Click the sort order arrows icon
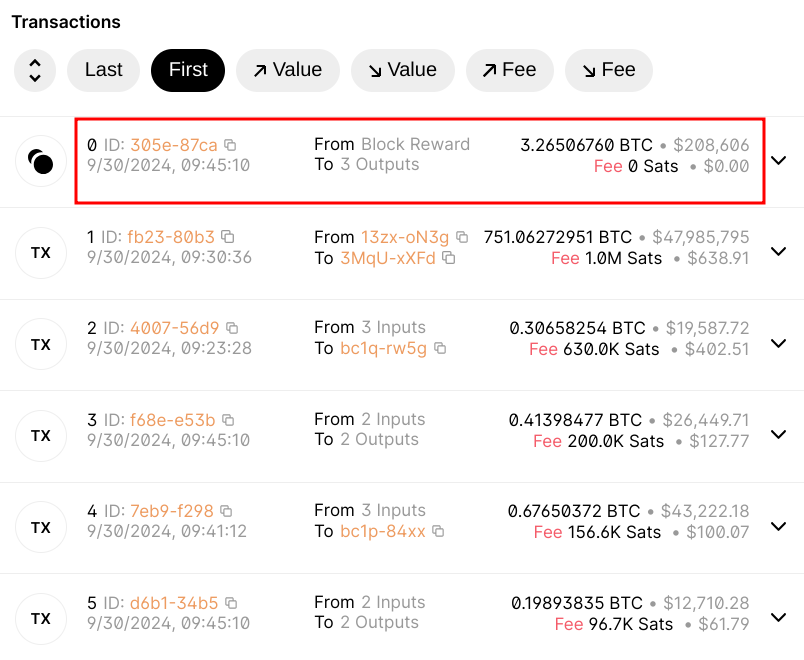804x660 pixels. 35,70
